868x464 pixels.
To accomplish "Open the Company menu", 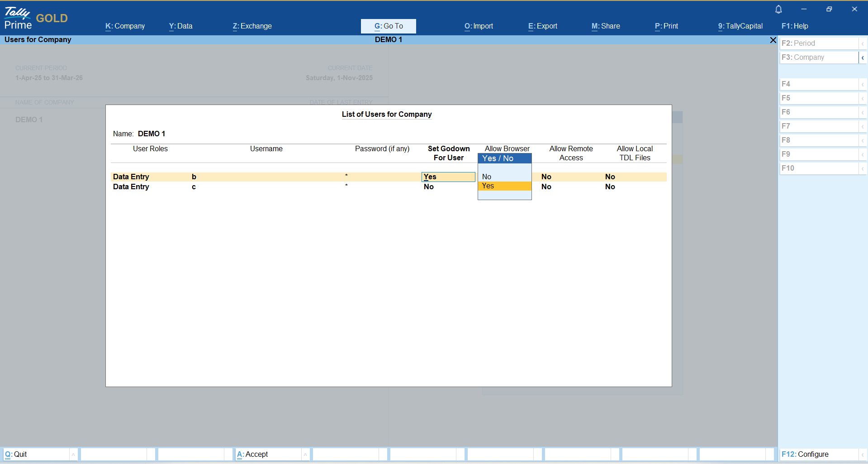I will 125,26.
